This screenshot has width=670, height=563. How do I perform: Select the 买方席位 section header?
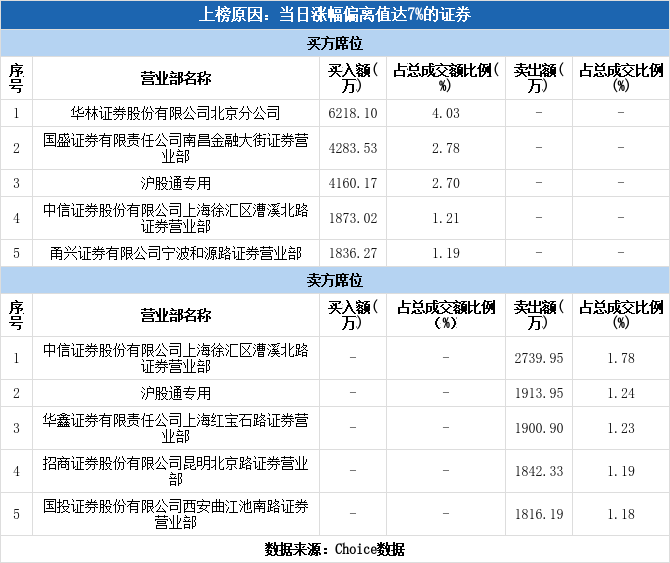(335, 43)
